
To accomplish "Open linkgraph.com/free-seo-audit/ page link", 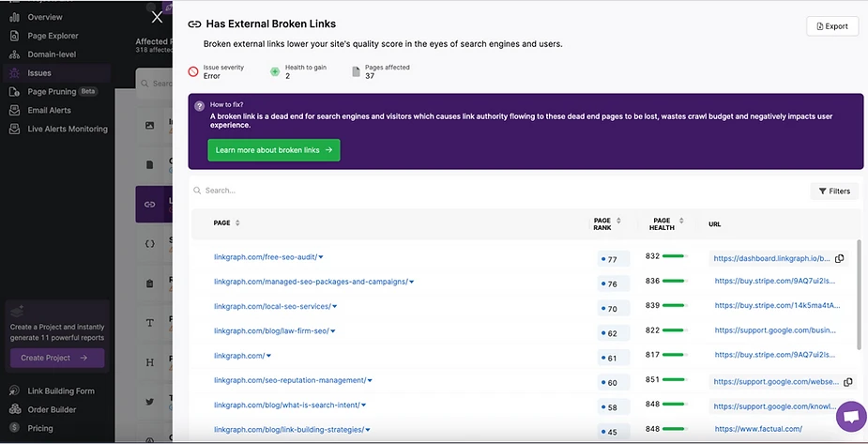I will [266, 257].
